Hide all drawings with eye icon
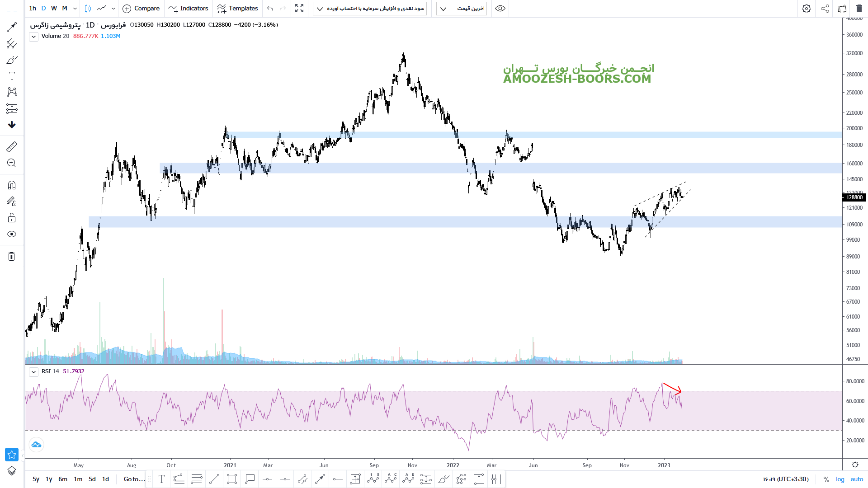The image size is (868, 488). pos(12,234)
